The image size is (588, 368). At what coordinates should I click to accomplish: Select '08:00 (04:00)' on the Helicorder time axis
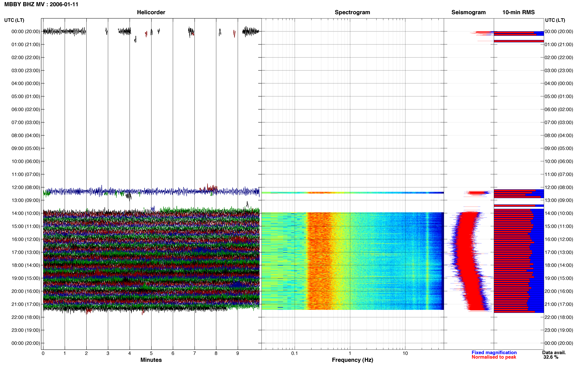(x=26, y=135)
